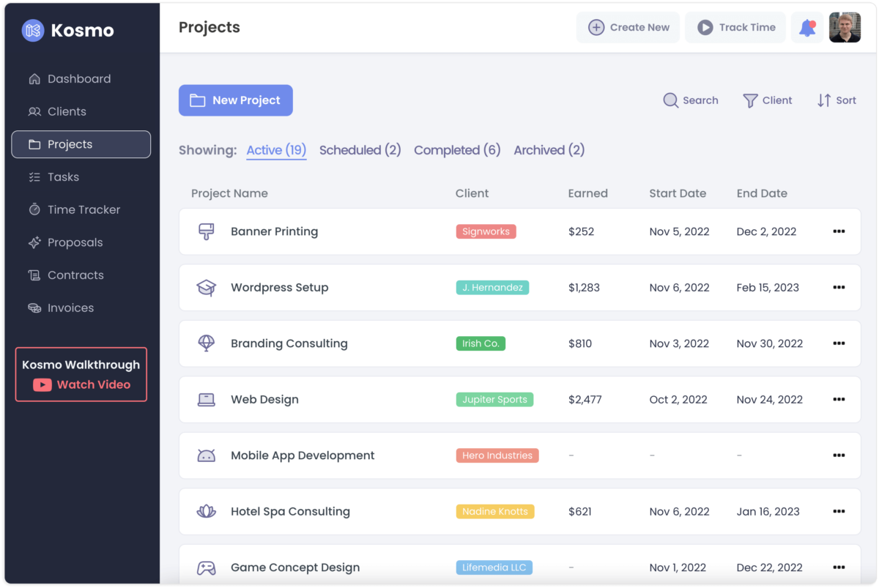
Task: Click the notification bell icon
Action: click(x=807, y=27)
